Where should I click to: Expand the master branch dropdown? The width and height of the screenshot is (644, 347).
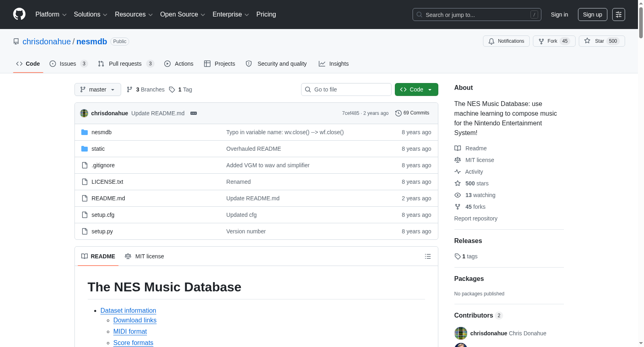[98, 89]
